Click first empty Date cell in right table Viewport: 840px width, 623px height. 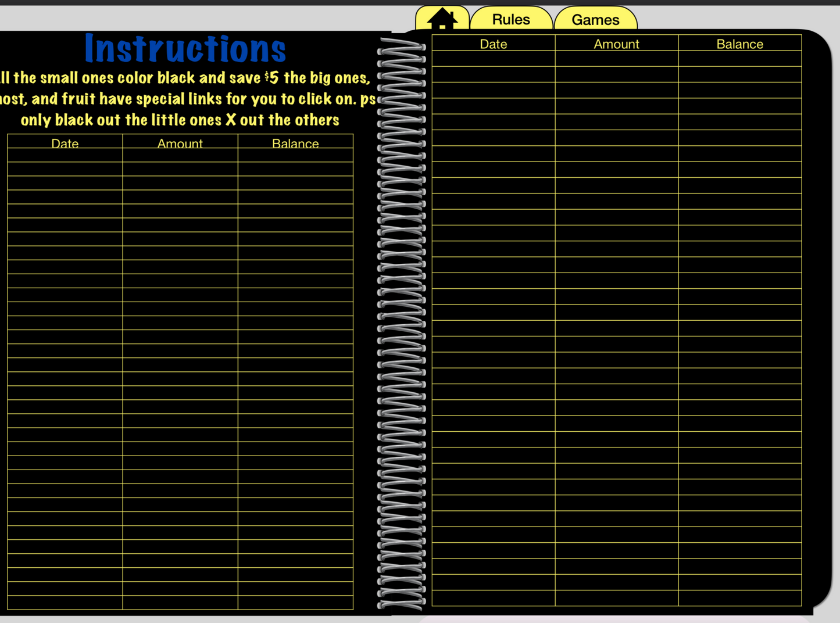[x=493, y=59]
